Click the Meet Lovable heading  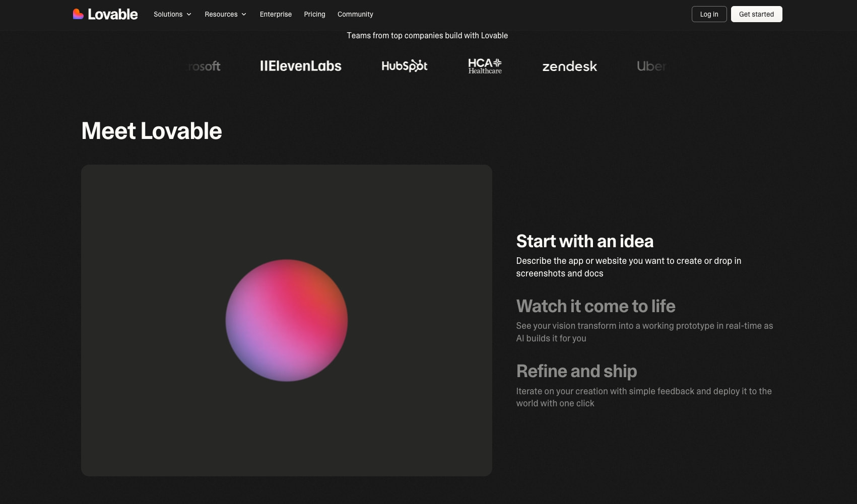click(x=152, y=131)
